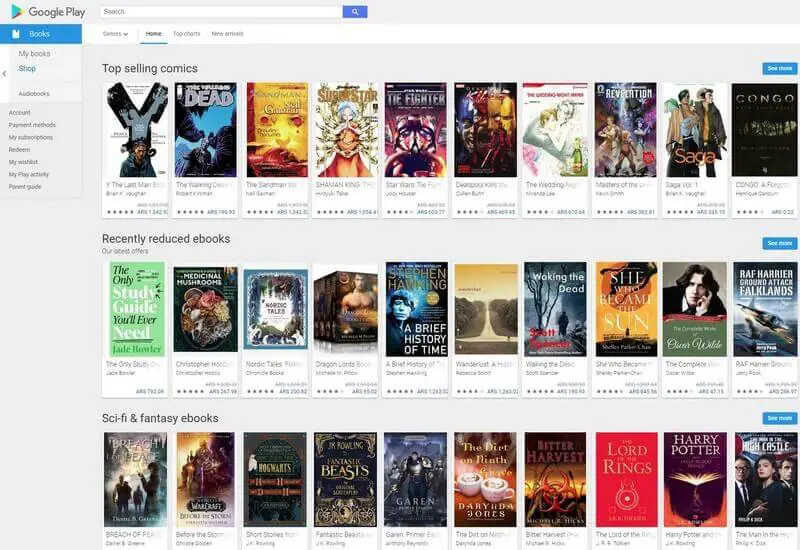Viewport: 800px width, 550px height.
Task: Open Harry Potter Half-Blood Prince cover
Action: coord(695,480)
